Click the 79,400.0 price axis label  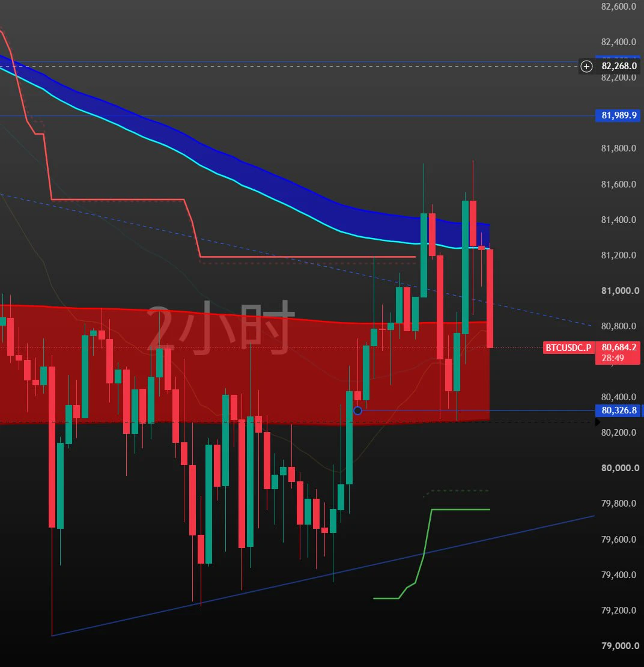(x=619, y=574)
